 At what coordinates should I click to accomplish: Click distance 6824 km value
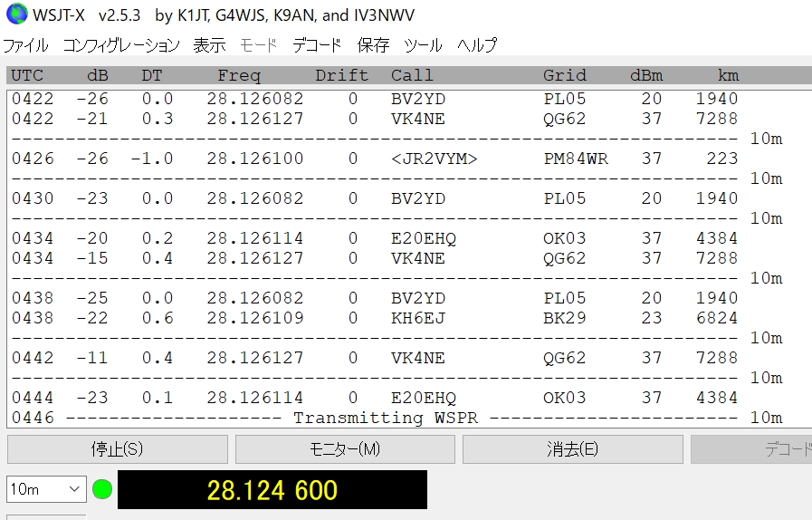click(x=717, y=318)
